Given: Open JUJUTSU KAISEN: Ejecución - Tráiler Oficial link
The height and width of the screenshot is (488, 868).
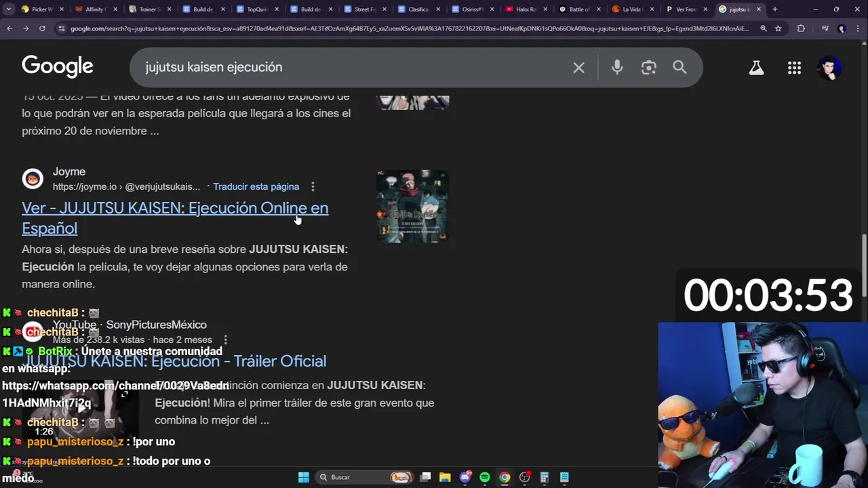Looking at the screenshot, I should [x=175, y=361].
